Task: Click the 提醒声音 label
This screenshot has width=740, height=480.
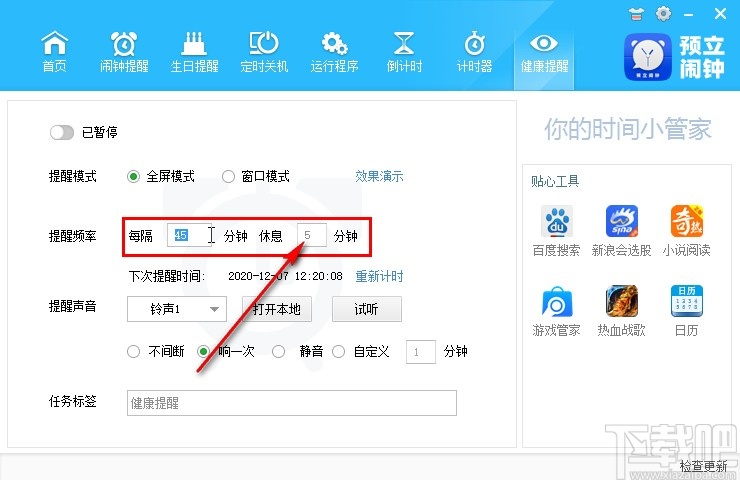Action: coord(73,306)
